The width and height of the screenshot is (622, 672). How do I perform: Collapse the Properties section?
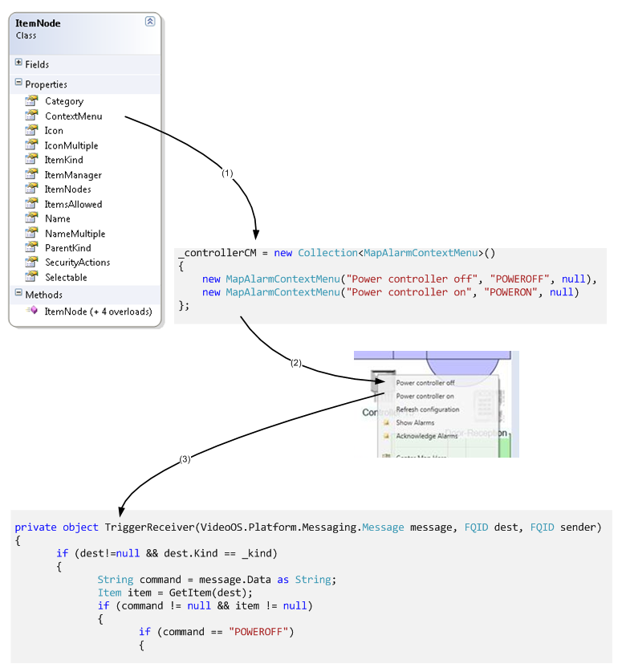tap(18, 82)
